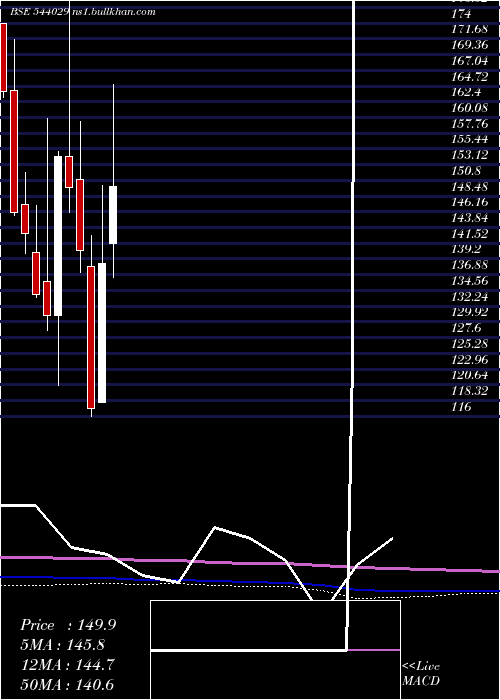
Task: Click the 118.32 price axis label
Action: [x=470, y=391]
